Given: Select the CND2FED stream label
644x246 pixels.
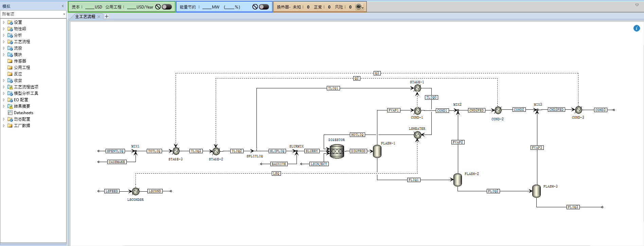Looking at the screenshot, I should (x=477, y=110).
